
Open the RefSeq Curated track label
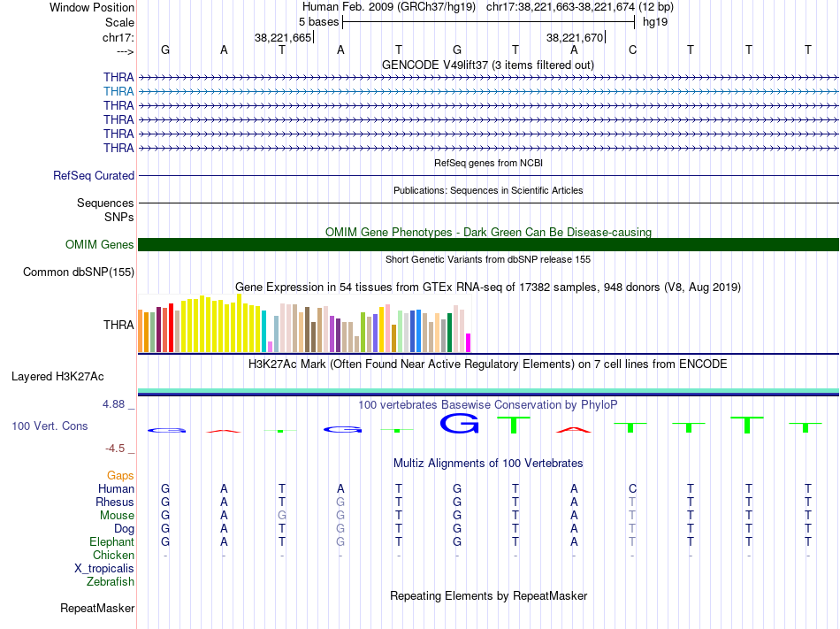(x=94, y=176)
